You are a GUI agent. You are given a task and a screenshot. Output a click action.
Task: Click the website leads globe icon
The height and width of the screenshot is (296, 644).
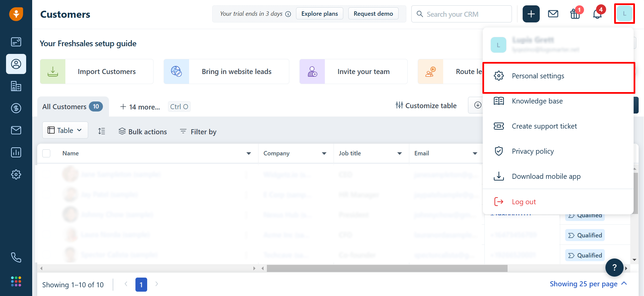point(176,71)
